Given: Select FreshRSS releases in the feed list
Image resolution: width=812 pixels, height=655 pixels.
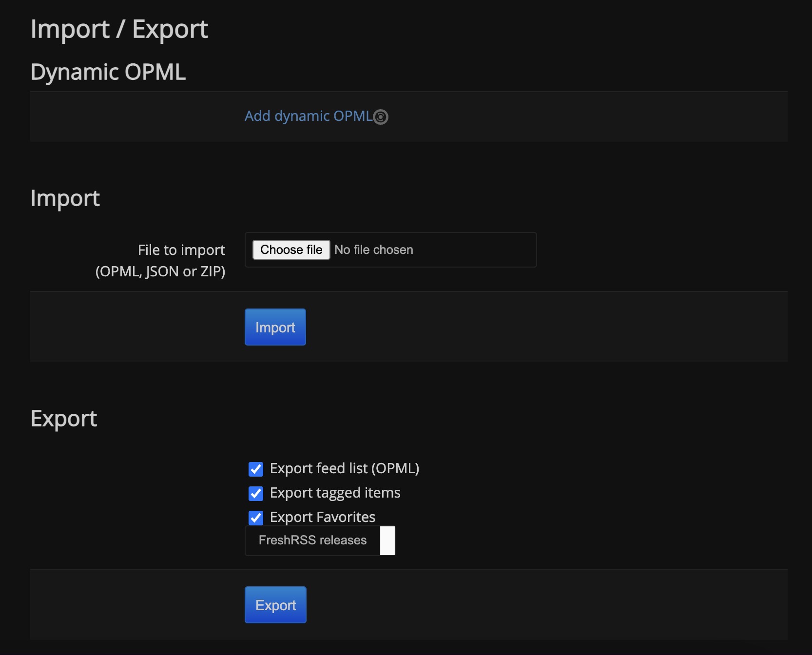Looking at the screenshot, I should point(312,540).
